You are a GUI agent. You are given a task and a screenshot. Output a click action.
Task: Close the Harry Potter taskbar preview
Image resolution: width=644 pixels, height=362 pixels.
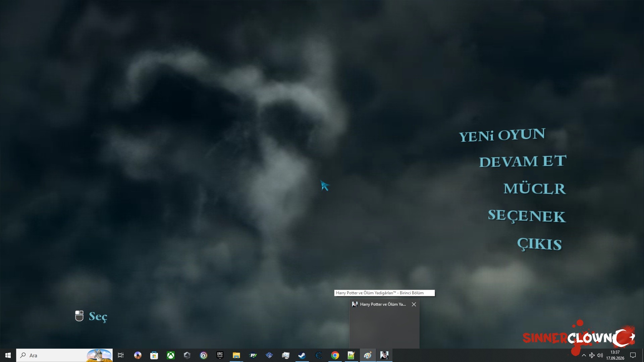point(414,304)
